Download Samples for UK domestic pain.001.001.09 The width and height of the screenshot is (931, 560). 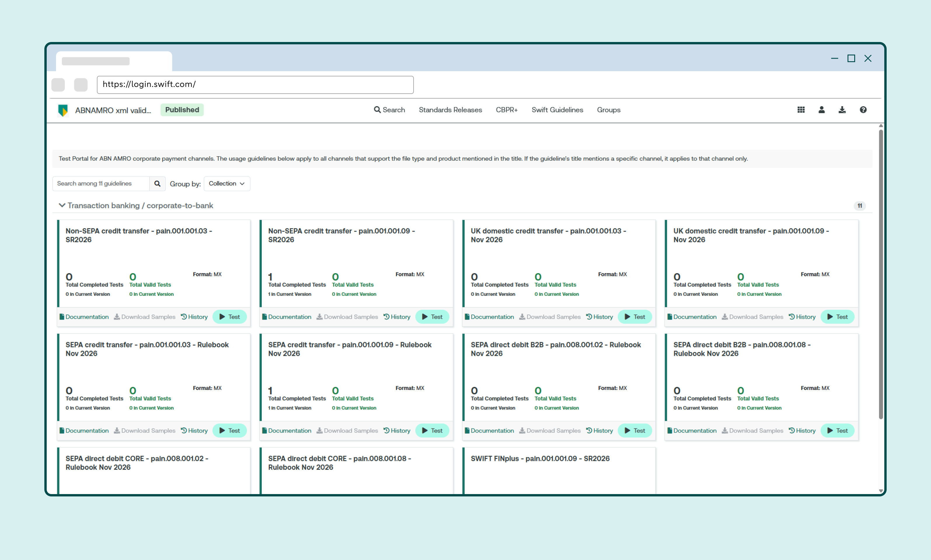pos(753,316)
